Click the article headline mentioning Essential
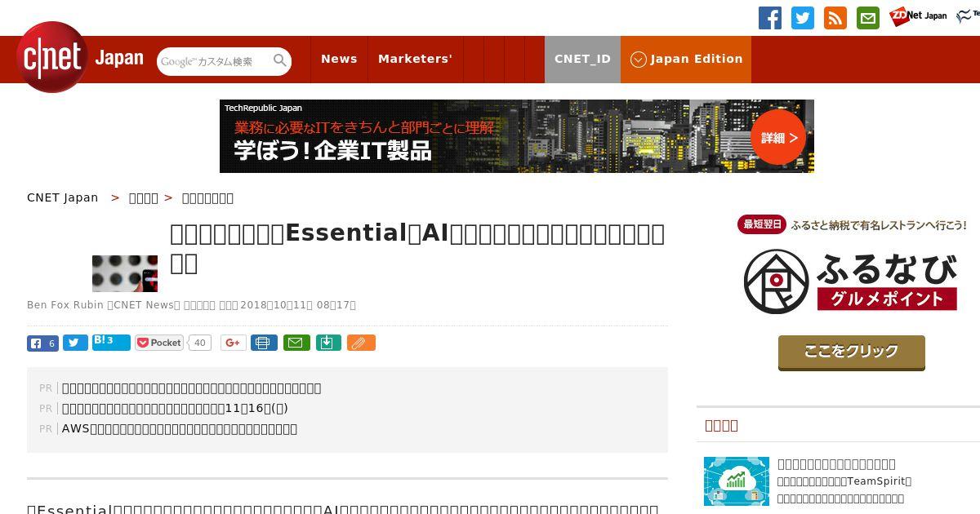Image resolution: width=980 pixels, height=514 pixels. (x=417, y=247)
